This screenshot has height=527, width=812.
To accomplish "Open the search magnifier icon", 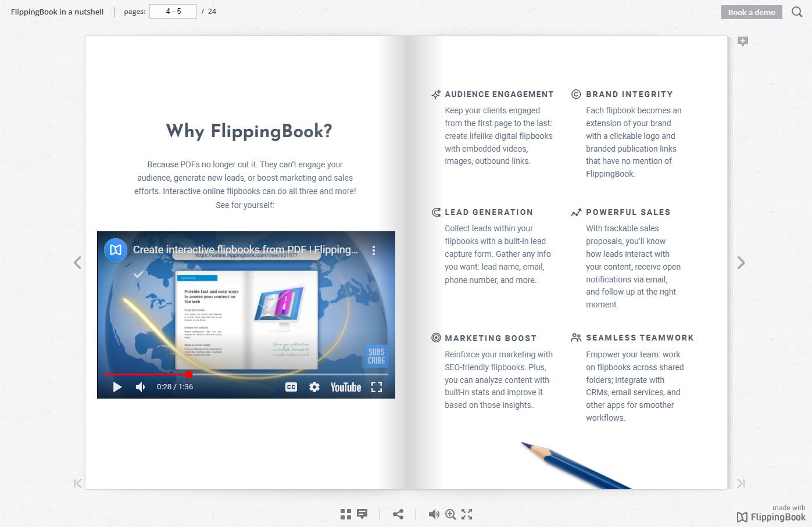I will click(x=797, y=12).
